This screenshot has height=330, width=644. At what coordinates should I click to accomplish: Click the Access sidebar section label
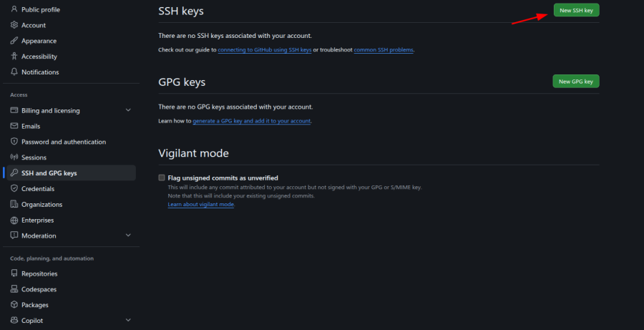[19, 94]
